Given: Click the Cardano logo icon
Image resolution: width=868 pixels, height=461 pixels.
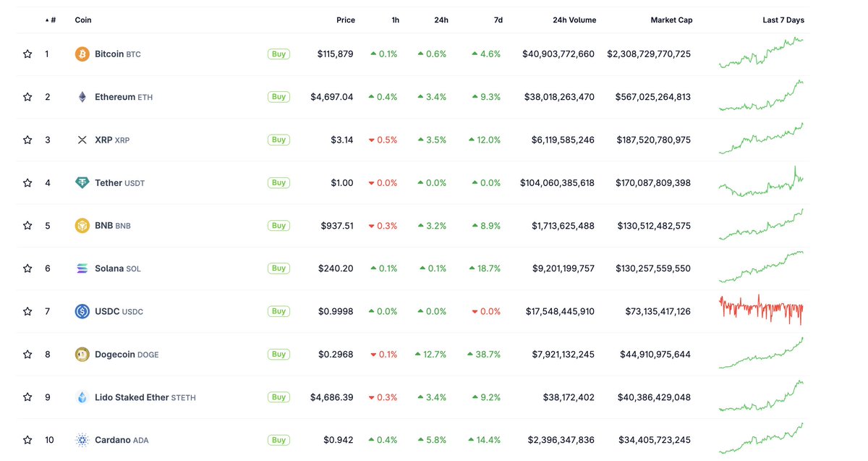Looking at the screenshot, I should [x=82, y=440].
